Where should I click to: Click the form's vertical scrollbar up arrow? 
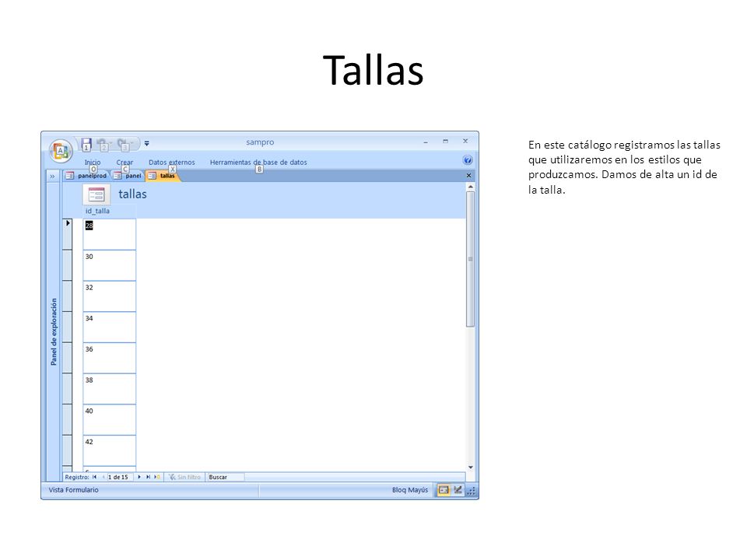470,187
